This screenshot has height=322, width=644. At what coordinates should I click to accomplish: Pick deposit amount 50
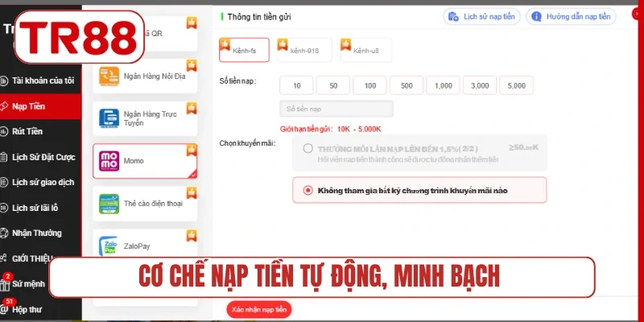pos(333,85)
